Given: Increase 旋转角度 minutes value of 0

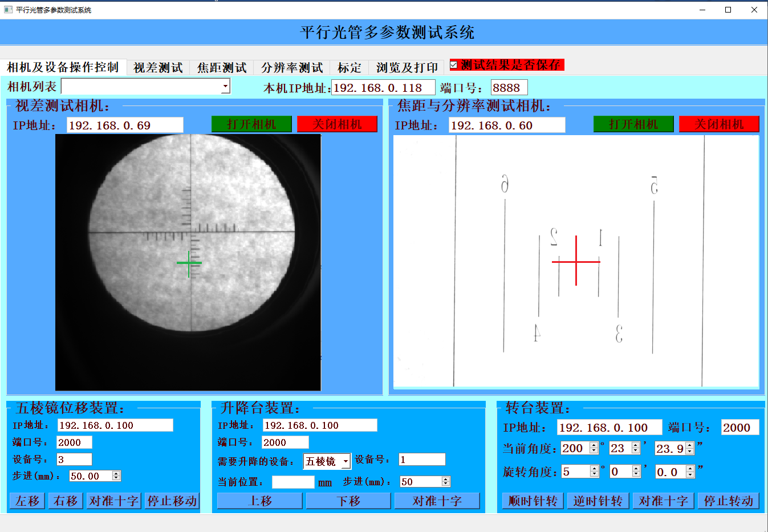Looking at the screenshot, I should [x=636, y=468].
